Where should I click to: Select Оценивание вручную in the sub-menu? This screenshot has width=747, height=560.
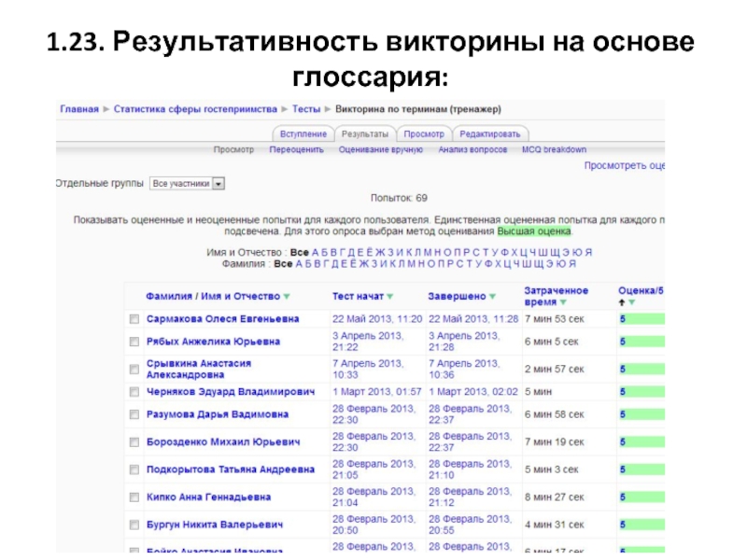(381, 149)
